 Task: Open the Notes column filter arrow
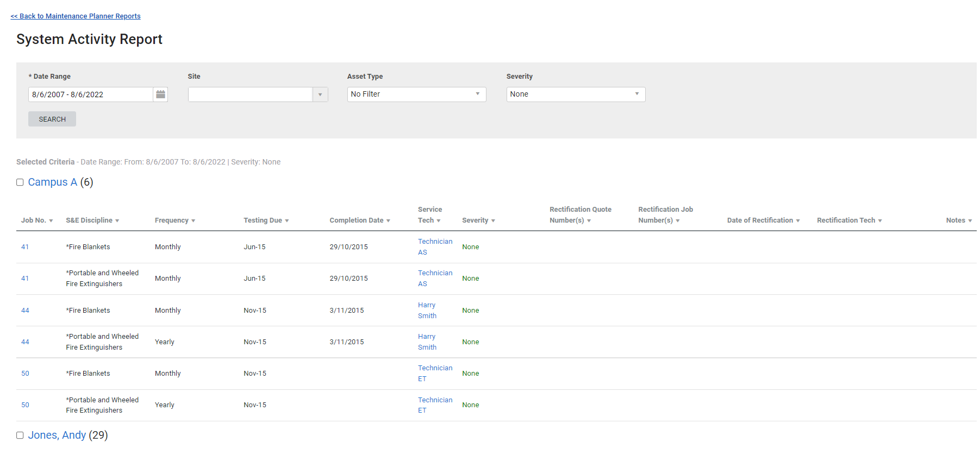click(x=970, y=221)
